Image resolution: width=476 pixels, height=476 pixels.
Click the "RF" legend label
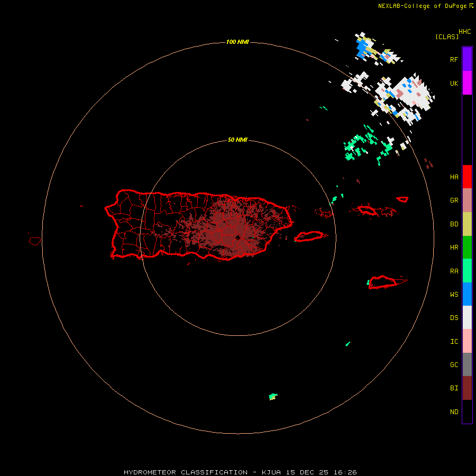[454, 59]
